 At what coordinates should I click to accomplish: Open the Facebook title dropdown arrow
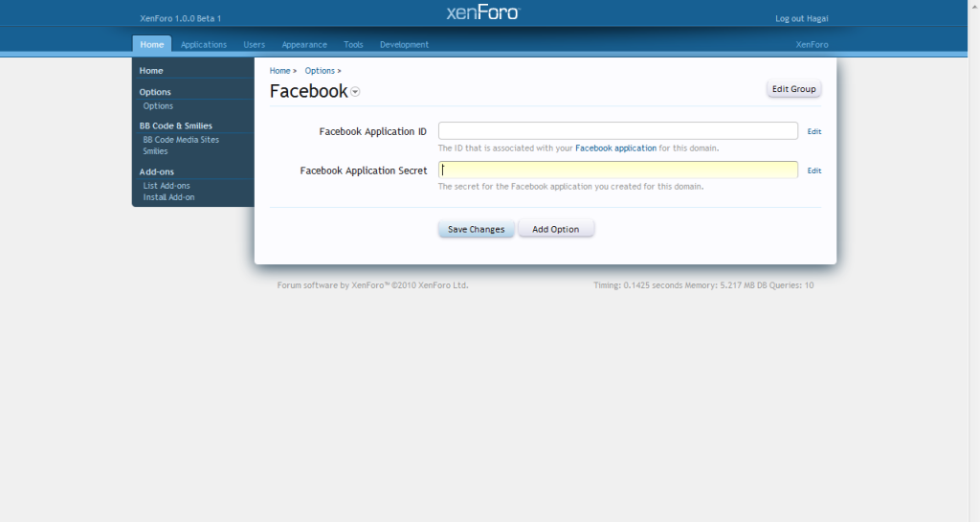pyautogui.click(x=355, y=92)
